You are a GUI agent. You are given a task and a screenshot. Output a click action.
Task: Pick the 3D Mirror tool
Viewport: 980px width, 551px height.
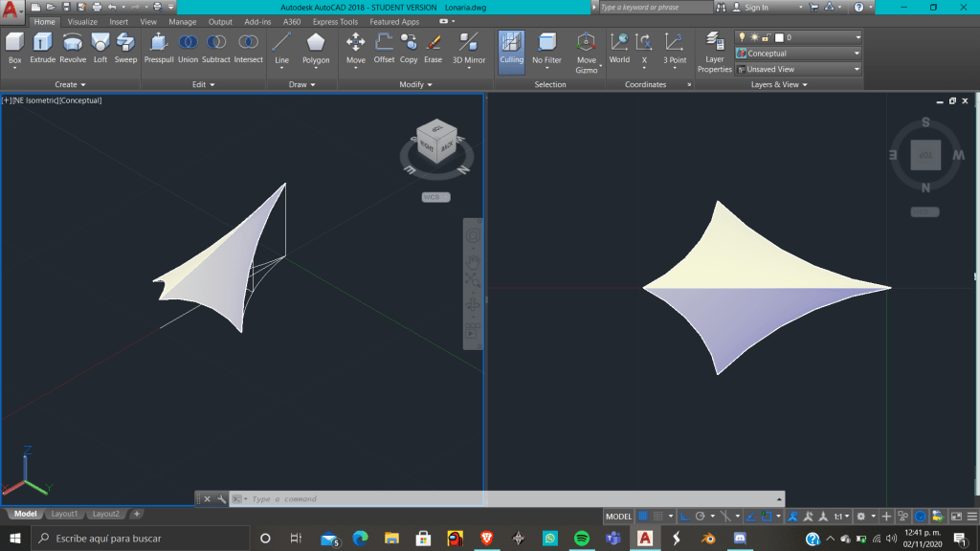coord(468,47)
